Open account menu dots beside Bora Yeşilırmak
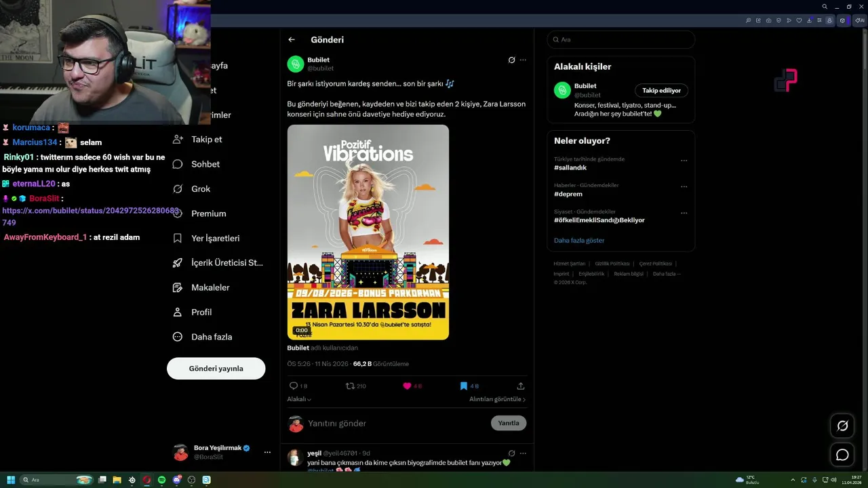The width and height of the screenshot is (868, 488). click(x=267, y=452)
